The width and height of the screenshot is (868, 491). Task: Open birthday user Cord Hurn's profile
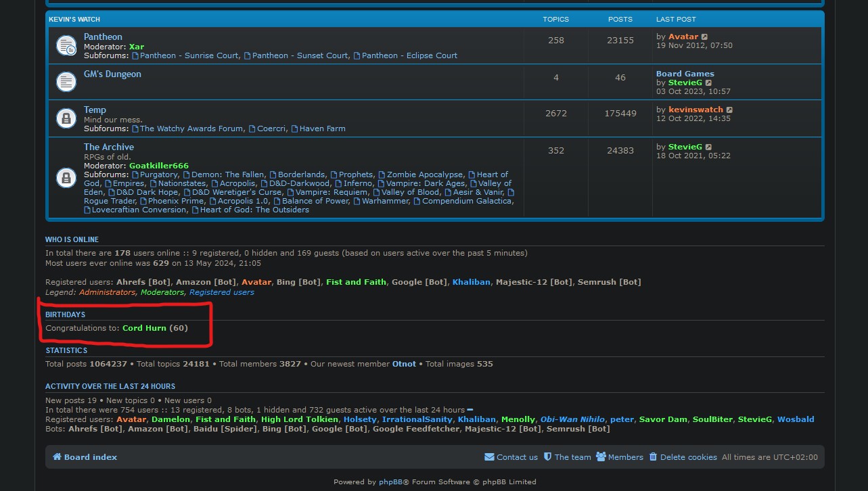[x=144, y=328]
